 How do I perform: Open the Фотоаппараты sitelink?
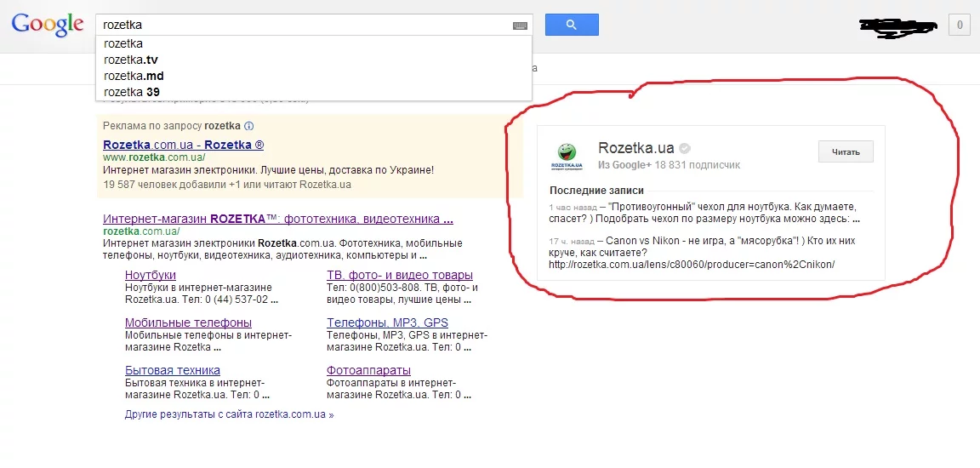(368, 370)
